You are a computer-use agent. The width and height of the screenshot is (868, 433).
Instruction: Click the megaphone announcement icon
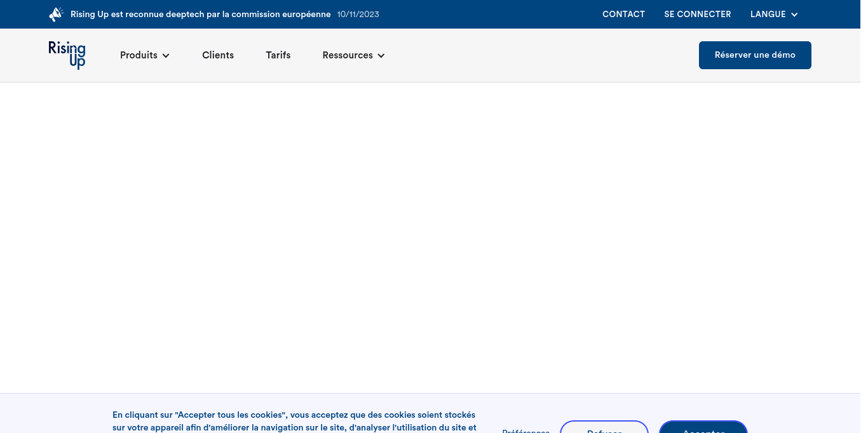point(56,14)
